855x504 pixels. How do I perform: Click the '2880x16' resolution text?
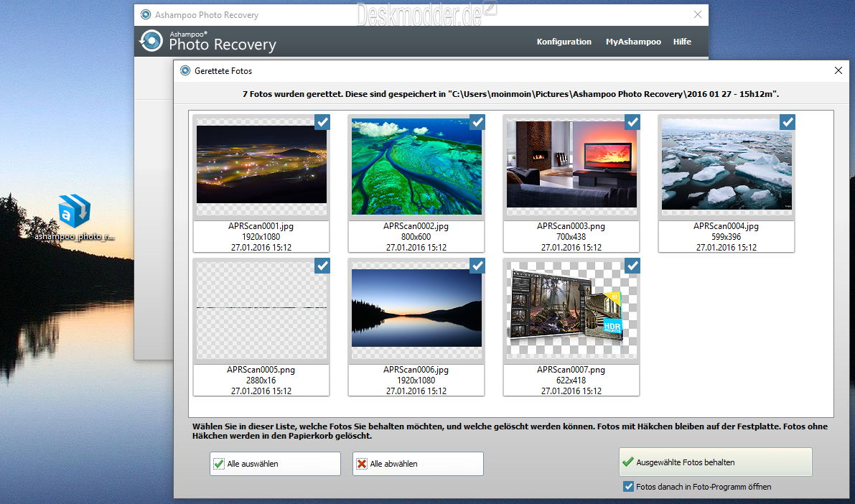click(261, 381)
